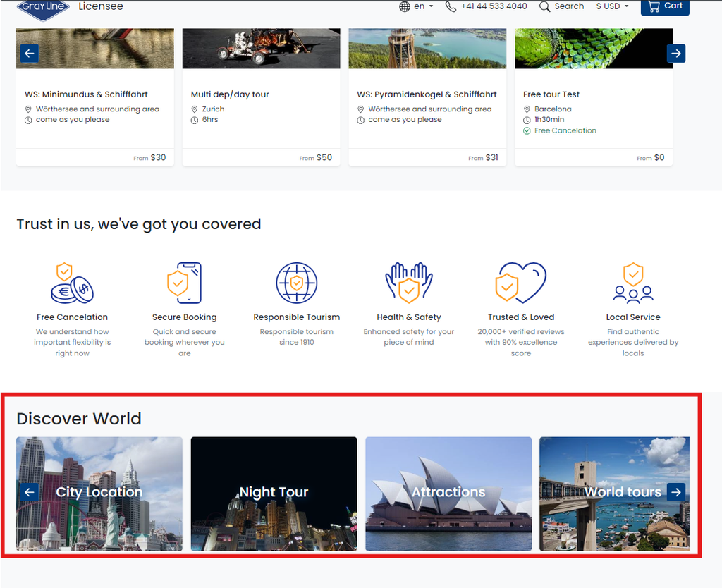Click 'From $30' price on Minimundus card
The width and height of the screenshot is (722, 588).
149,157
